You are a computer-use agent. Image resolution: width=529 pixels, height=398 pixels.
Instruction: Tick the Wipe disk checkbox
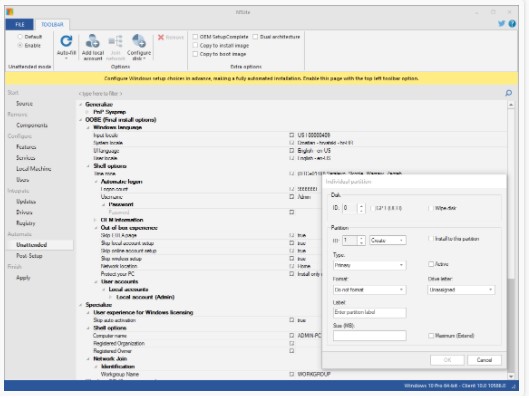coord(431,208)
